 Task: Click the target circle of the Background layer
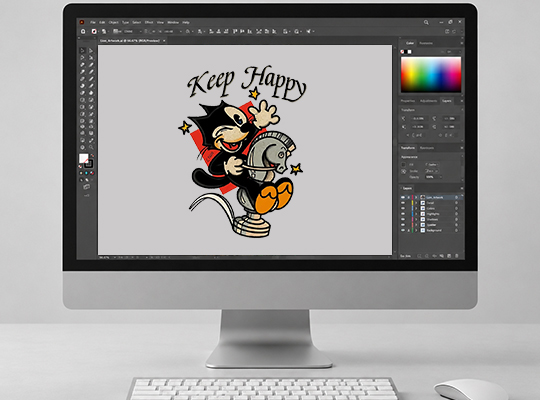[456, 230]
